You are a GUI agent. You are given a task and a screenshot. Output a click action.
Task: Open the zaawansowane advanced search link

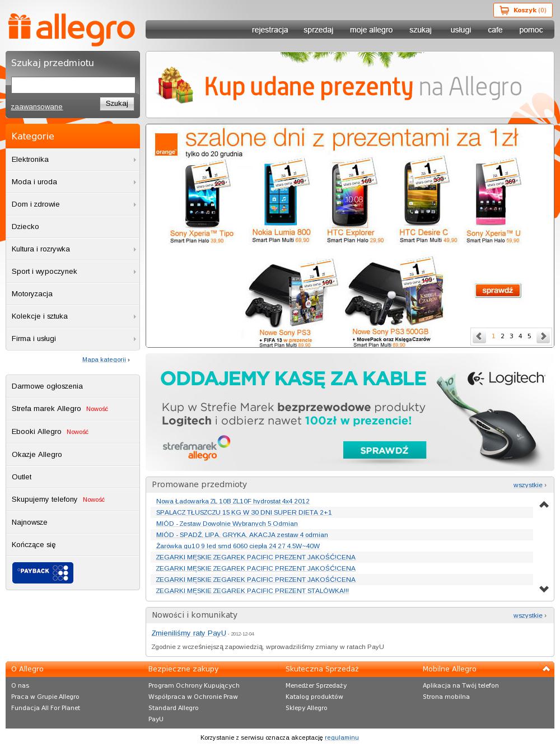coord(37,107)
